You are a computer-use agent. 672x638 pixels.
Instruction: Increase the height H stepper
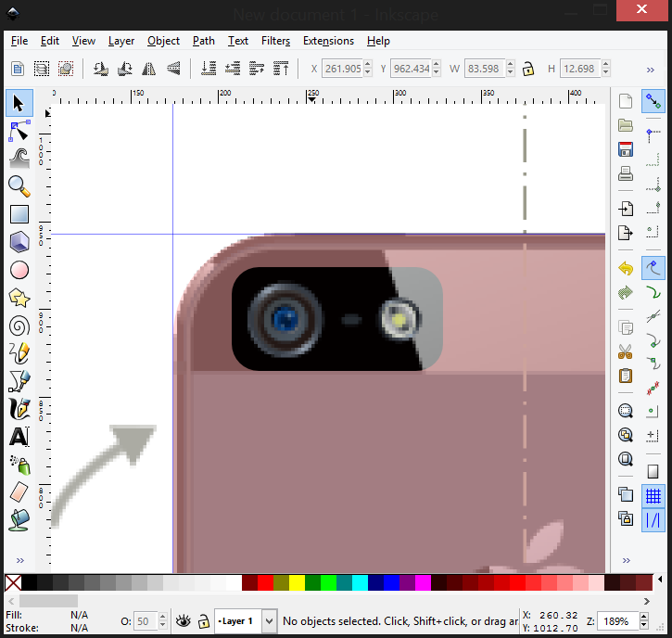pyautogui.click(x=605, y=64)
